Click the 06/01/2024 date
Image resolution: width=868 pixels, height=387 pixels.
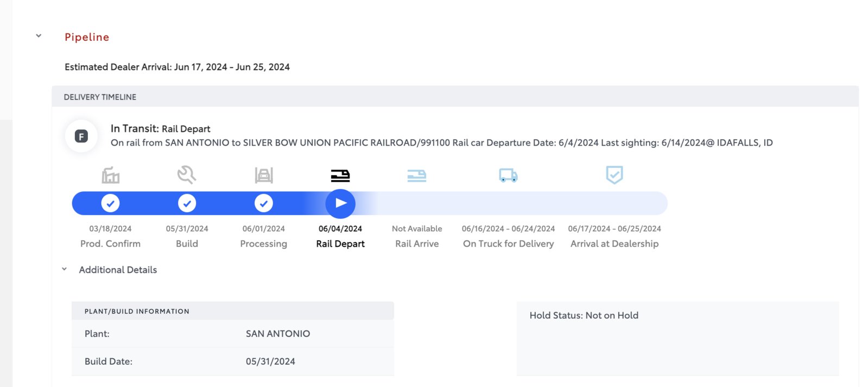point(264,229)
